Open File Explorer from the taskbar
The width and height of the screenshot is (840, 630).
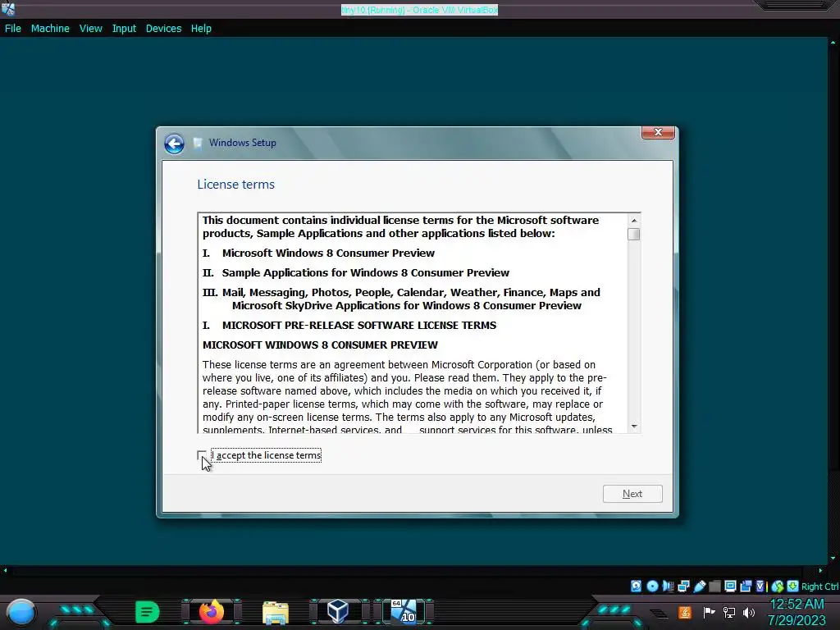[276, 612]
